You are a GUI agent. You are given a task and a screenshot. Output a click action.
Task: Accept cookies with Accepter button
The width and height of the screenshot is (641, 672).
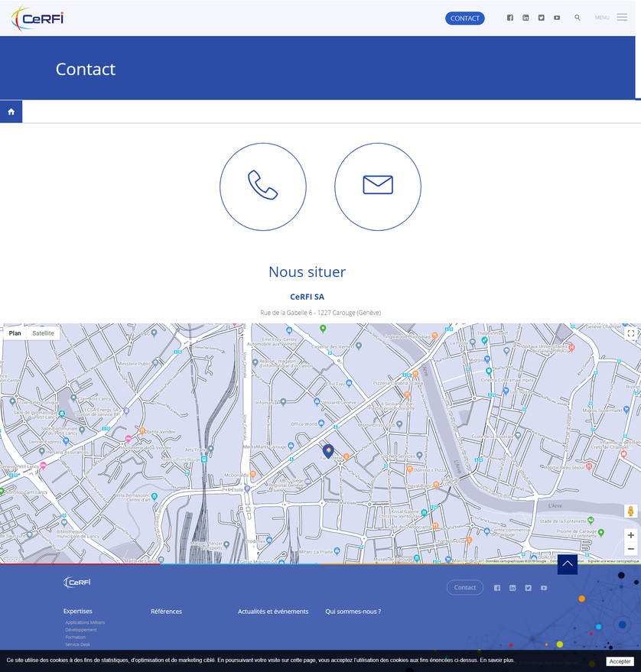tap(620, 661)
